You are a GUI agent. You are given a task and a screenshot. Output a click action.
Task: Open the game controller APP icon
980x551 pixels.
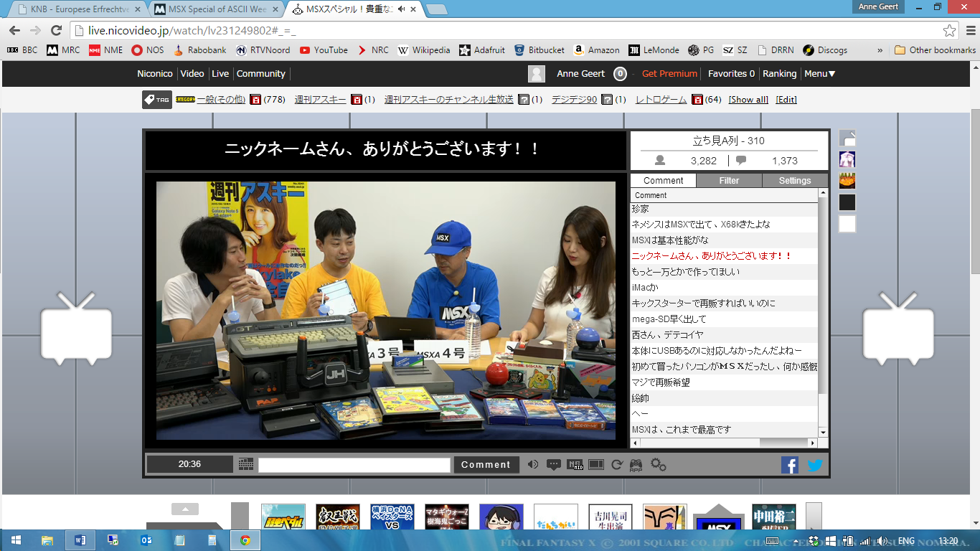636,465
